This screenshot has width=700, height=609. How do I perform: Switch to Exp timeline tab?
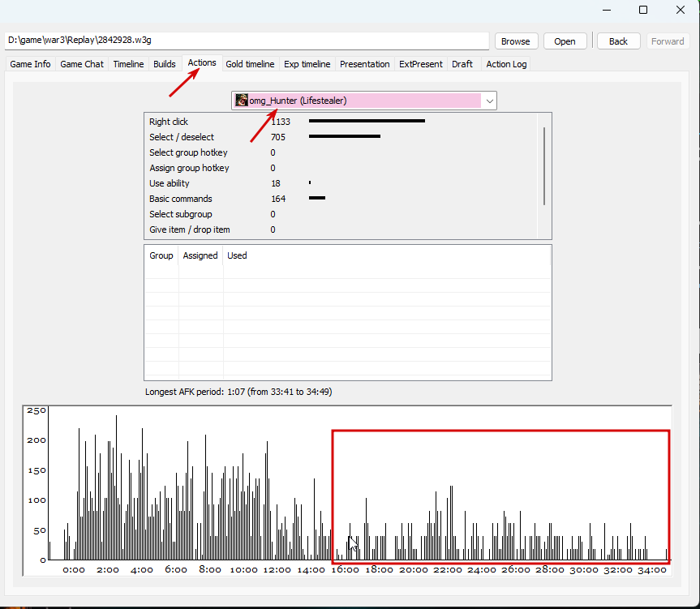307,64
